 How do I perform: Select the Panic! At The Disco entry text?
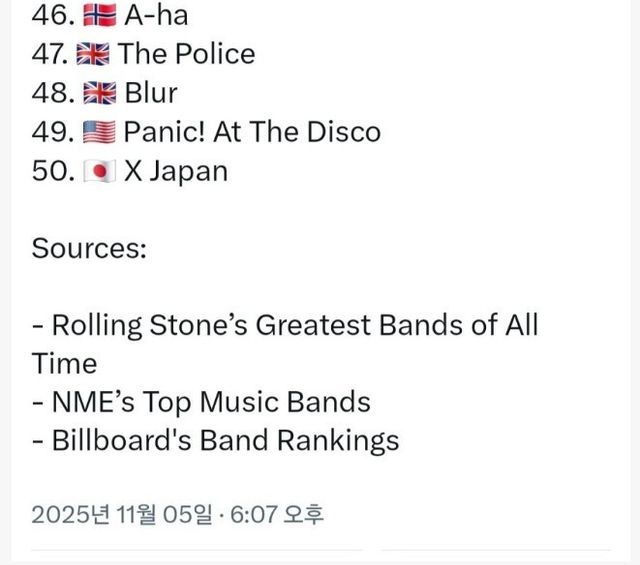(252, 132)
